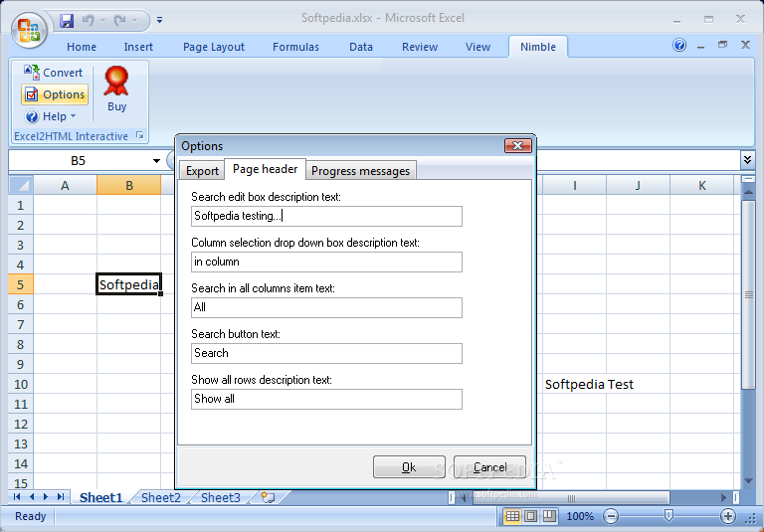Go to previous sheet navigation arrow
Image resolution: width=764 pixels, height=532 pixels.
[x=32, y=497]
